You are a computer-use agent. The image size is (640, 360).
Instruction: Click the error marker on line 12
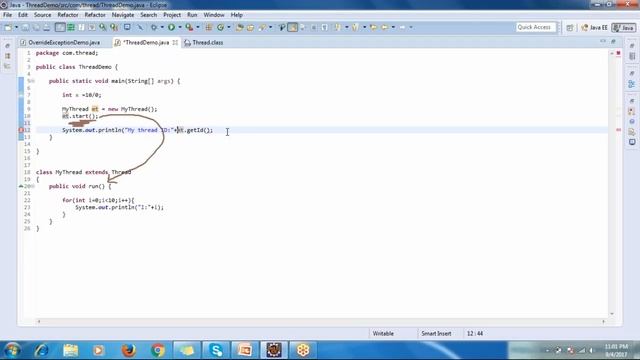point(21,130)
